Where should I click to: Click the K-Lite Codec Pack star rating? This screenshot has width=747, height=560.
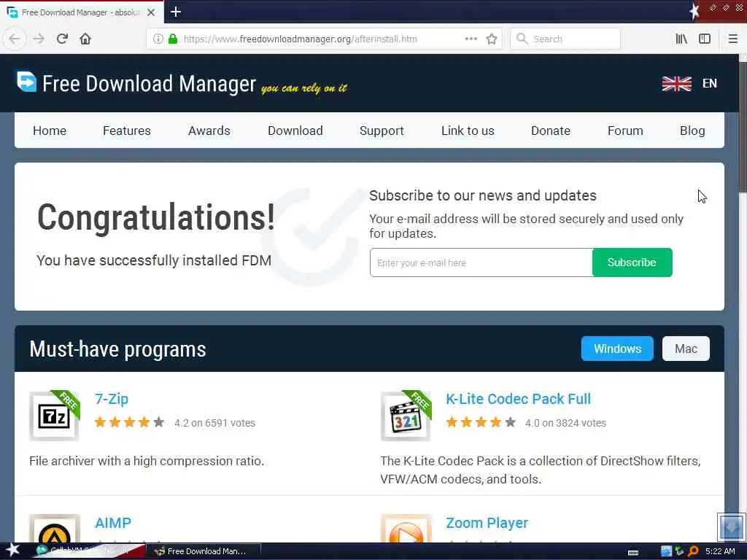pos(481,422)
